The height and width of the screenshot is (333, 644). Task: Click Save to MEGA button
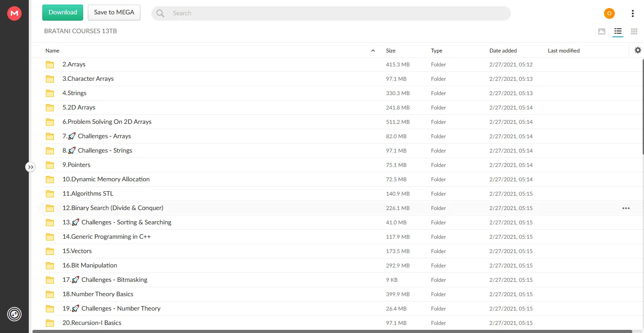point(114,13)
